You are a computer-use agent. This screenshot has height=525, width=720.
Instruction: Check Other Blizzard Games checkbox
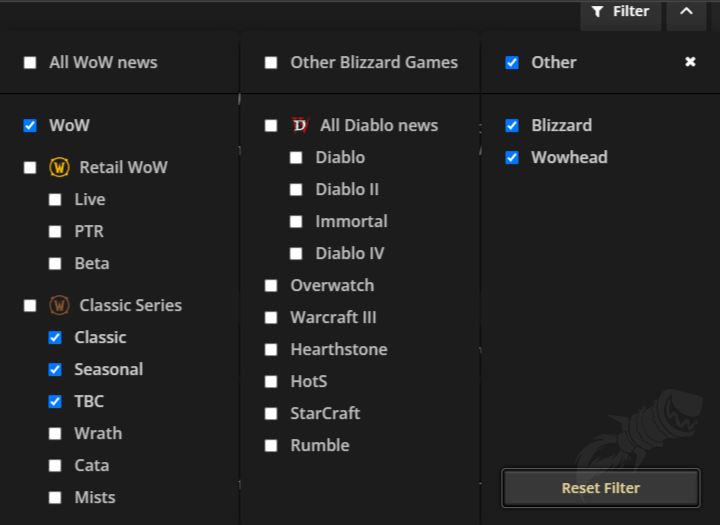[x=271, y=62]
